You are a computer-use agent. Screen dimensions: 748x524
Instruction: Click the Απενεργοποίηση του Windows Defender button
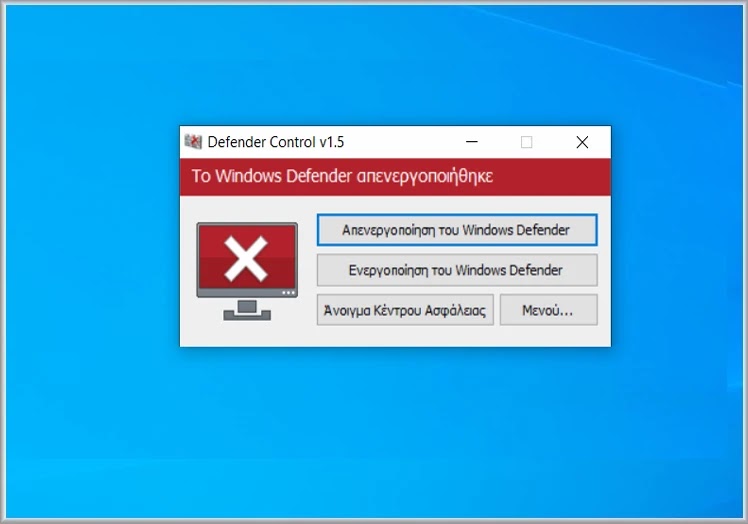point(457,230)
